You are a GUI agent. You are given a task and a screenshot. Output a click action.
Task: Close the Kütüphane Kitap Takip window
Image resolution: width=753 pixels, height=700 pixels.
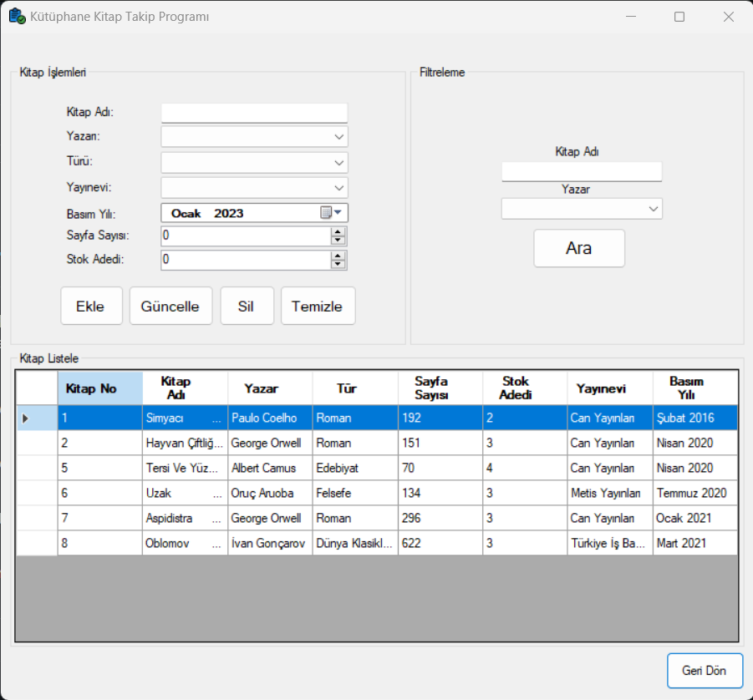tap(729, 17)
